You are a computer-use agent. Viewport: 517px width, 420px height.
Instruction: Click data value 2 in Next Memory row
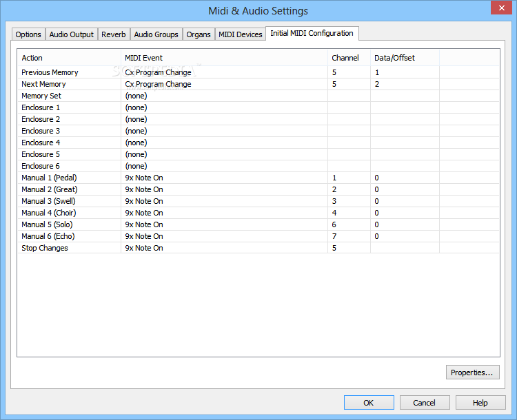pyautogui.click(x=377, y=84)
